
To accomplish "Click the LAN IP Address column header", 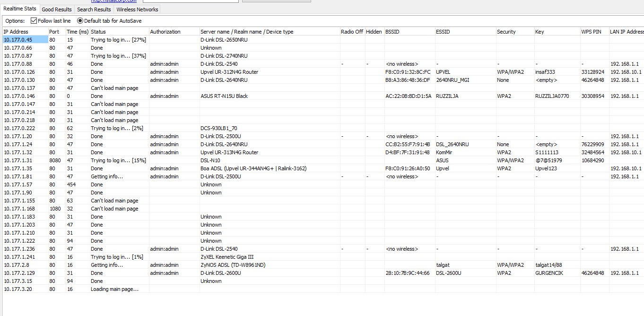I will pos(626,32).
